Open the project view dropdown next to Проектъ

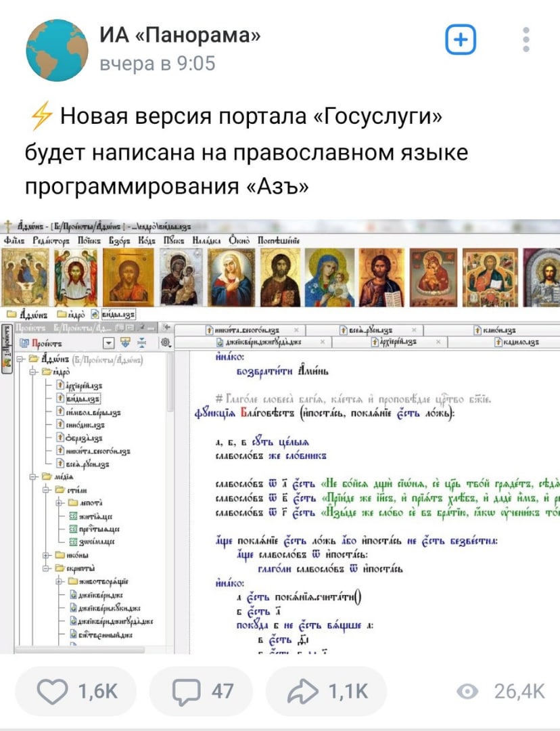coord(108,344)
